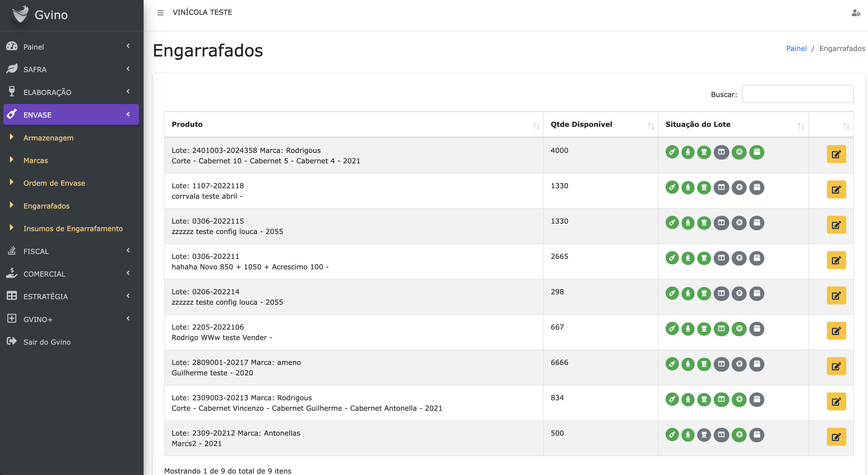The width and height of the screenshot is (868, 475).
Task: Click chess bishop icon for lote 0206-202214
Action: point(688,293)
